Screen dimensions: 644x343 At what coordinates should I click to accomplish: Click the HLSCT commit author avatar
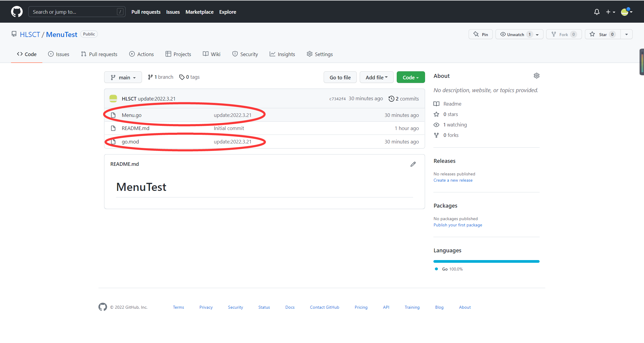113,98
